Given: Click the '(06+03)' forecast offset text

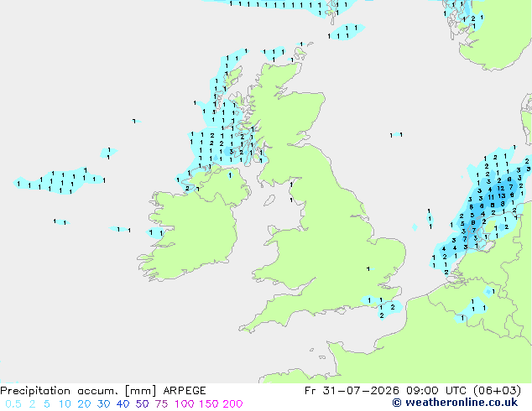Looking at the screenshot, I should coord(497,391).
